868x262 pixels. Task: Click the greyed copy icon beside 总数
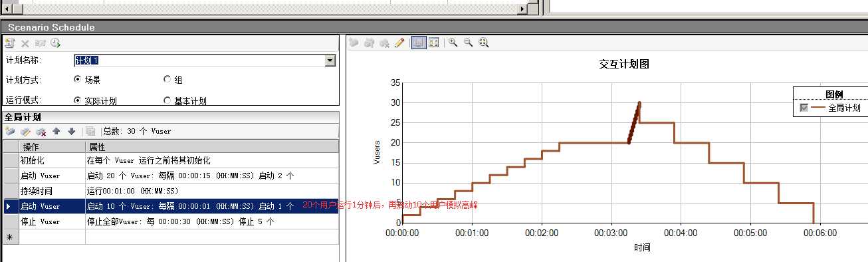90,131
